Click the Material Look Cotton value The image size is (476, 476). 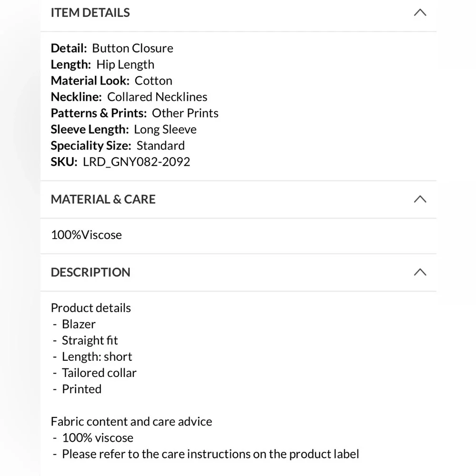tap(153, 81)
